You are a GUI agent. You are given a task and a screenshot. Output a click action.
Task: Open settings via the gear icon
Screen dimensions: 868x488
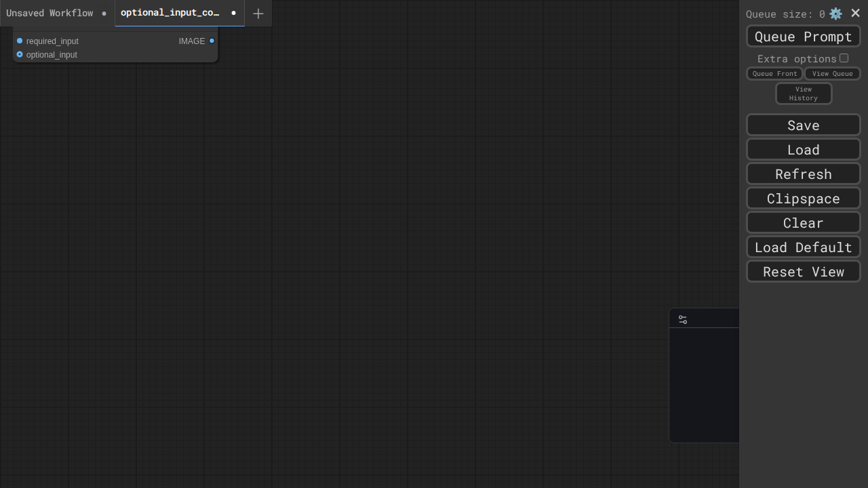point(835,14)
